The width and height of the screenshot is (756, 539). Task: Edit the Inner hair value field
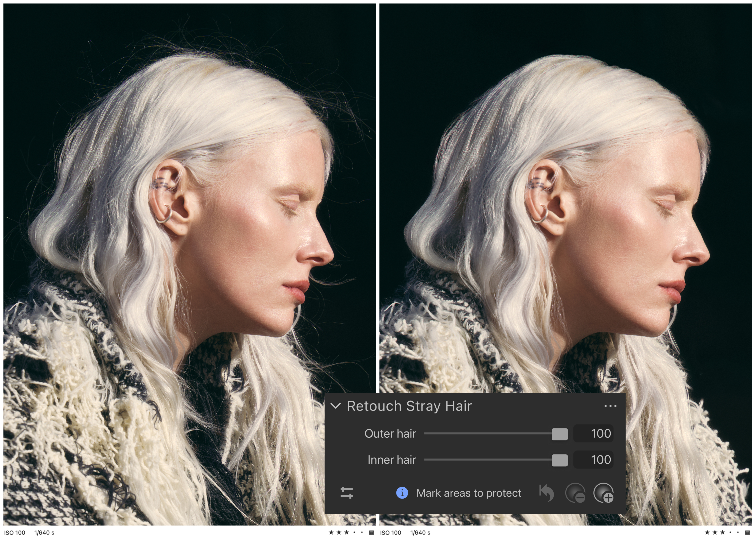[593, 460]
